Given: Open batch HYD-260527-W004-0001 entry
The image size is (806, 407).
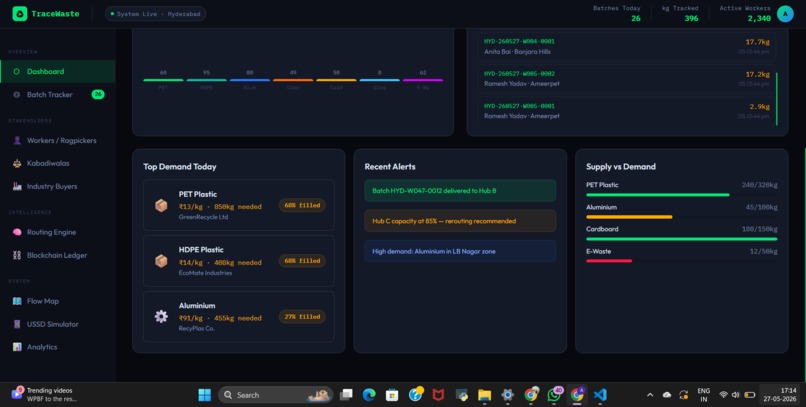Looking at the screenshot, I should [x=627, y=47].
